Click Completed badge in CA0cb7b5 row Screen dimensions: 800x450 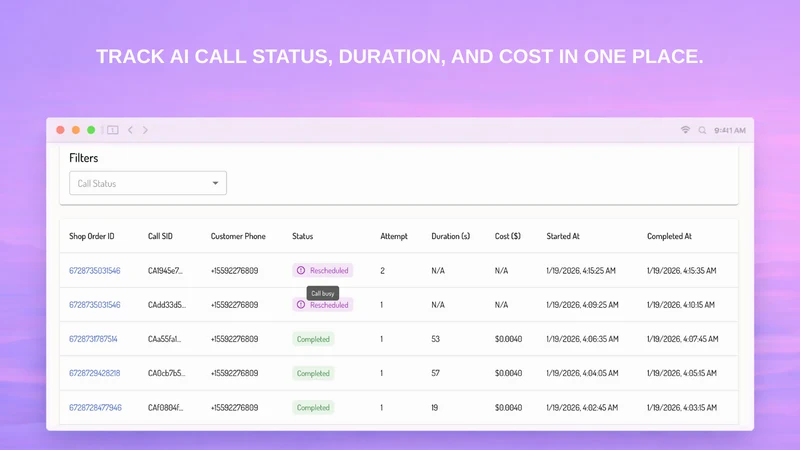(x=313, y=373)
